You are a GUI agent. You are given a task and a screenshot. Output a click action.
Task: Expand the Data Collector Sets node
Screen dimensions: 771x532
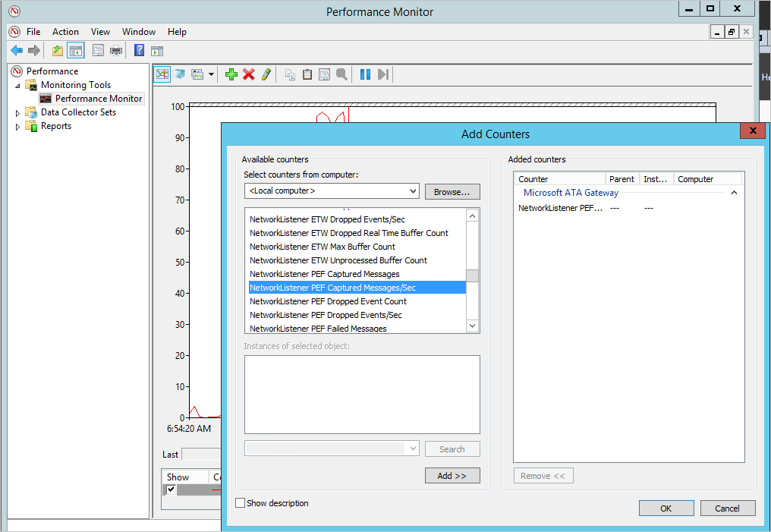click(17, 113)
